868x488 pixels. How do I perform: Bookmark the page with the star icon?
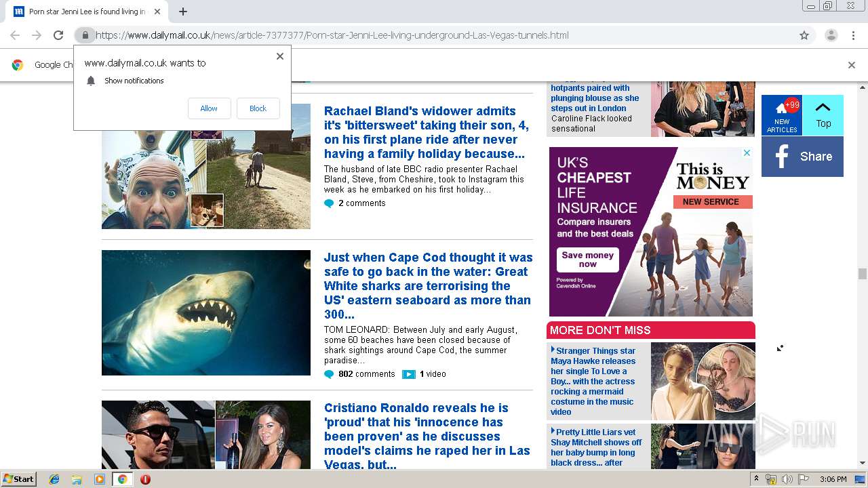tap(804, 35)
